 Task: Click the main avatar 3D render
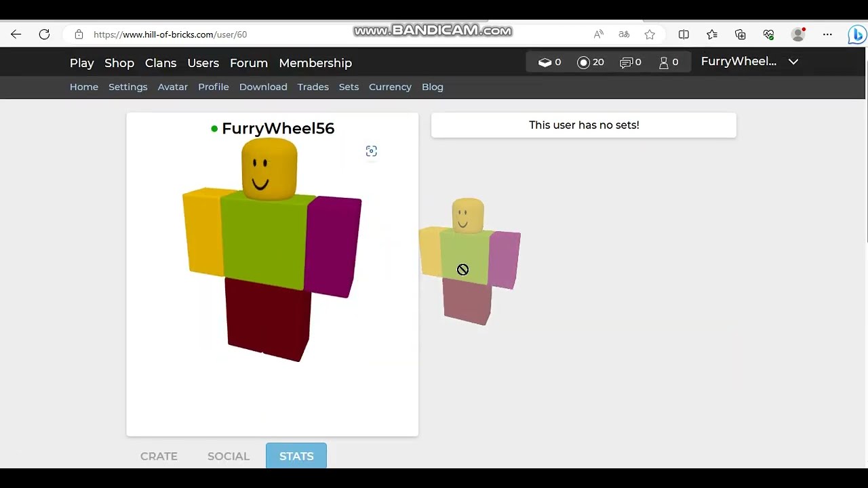coord(272,249)
